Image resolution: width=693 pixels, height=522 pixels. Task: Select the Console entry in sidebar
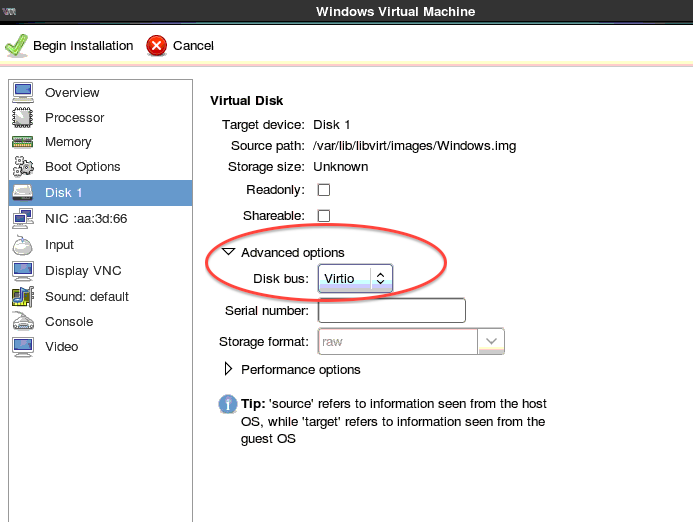click(69, 322)
